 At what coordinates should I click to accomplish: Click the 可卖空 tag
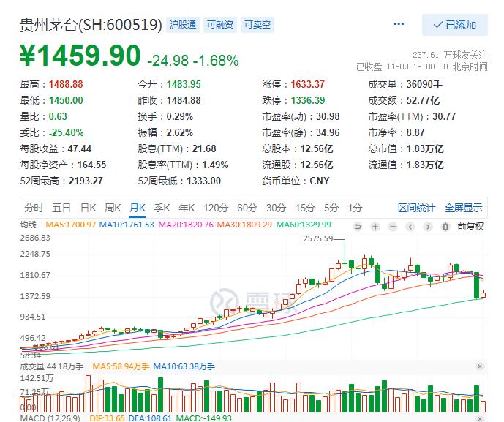click(257, 25)
